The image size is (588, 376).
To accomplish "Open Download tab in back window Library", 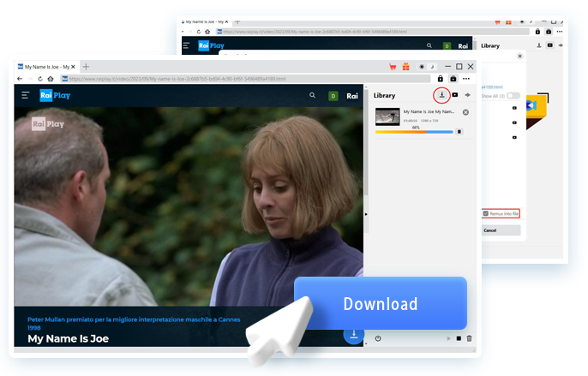I will [539, 45].
